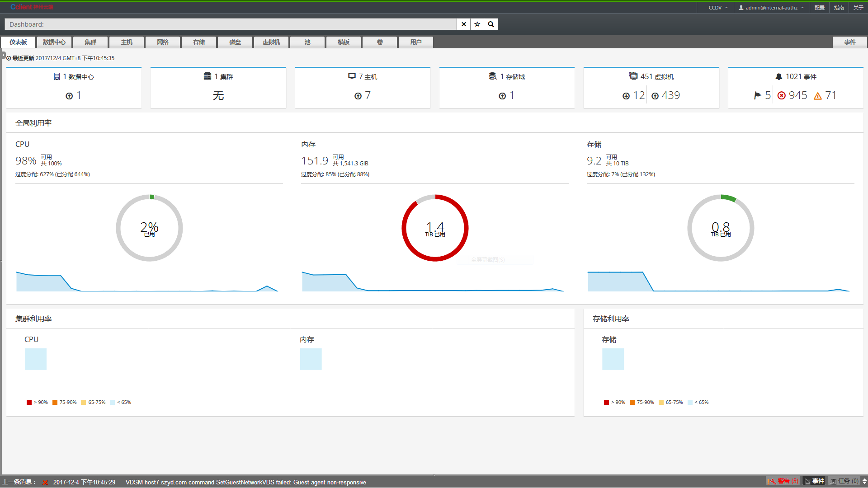Click the hosts up status icon

pyautogui.click(x=358, y=96)
